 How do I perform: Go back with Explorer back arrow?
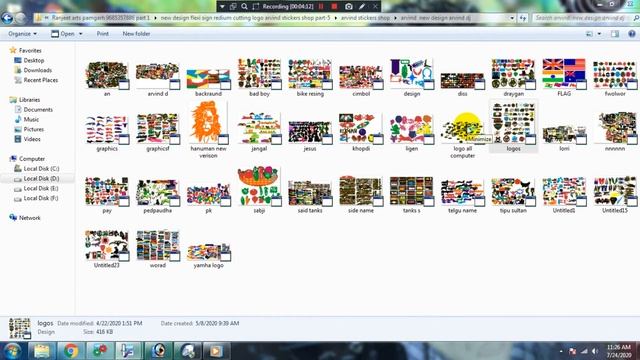[x=7, y=18]
